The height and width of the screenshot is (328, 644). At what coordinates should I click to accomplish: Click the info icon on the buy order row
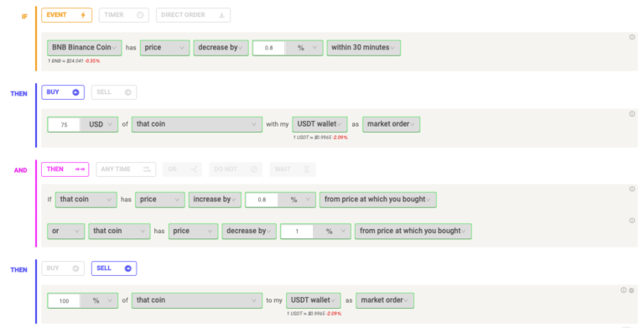[631, 114]
